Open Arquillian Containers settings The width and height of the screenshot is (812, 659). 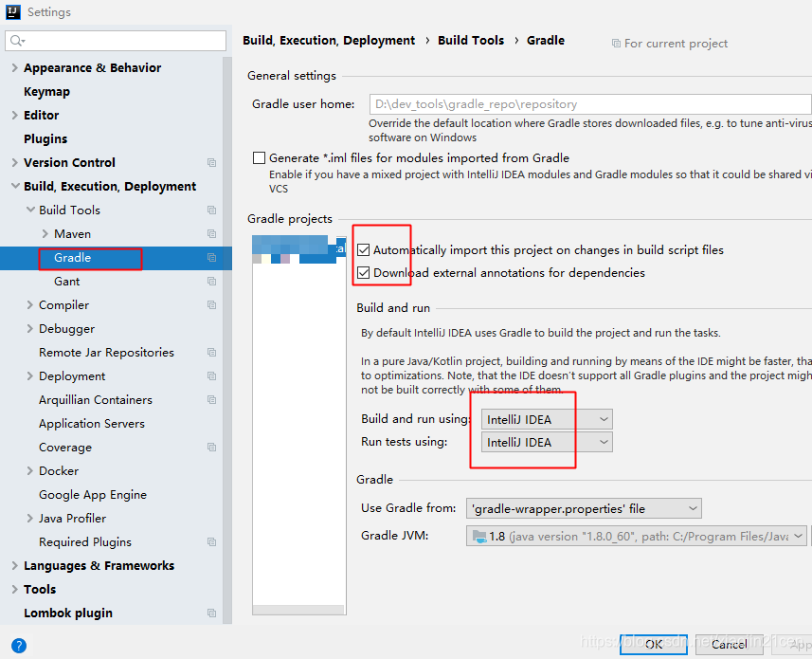96,400
